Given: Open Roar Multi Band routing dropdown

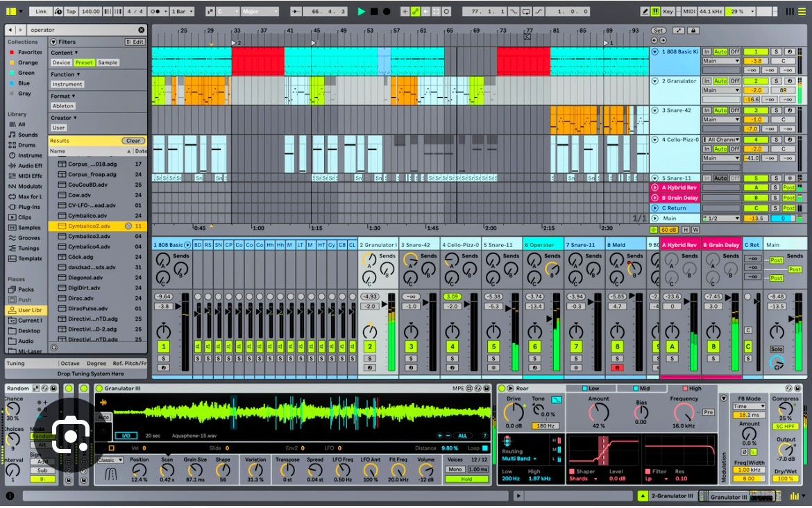Looking at the screenshot, I should (519, 459).
